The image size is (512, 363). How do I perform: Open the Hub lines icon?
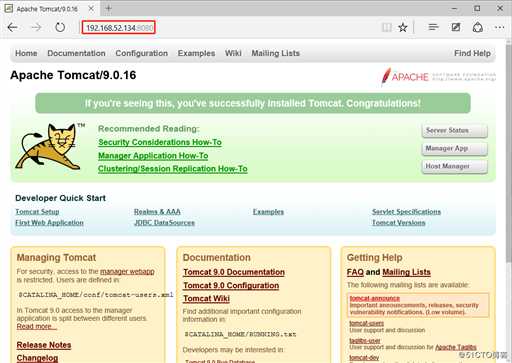(x=433, y=27)
